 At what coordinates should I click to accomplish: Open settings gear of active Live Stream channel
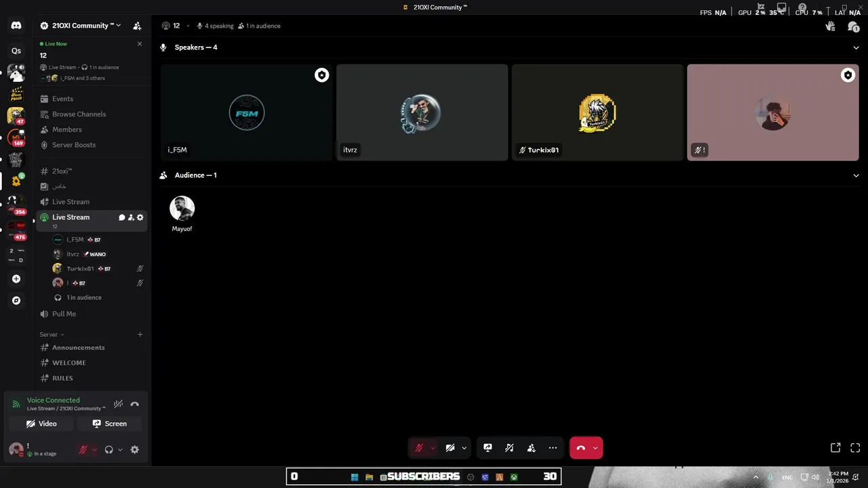(140, 218)
